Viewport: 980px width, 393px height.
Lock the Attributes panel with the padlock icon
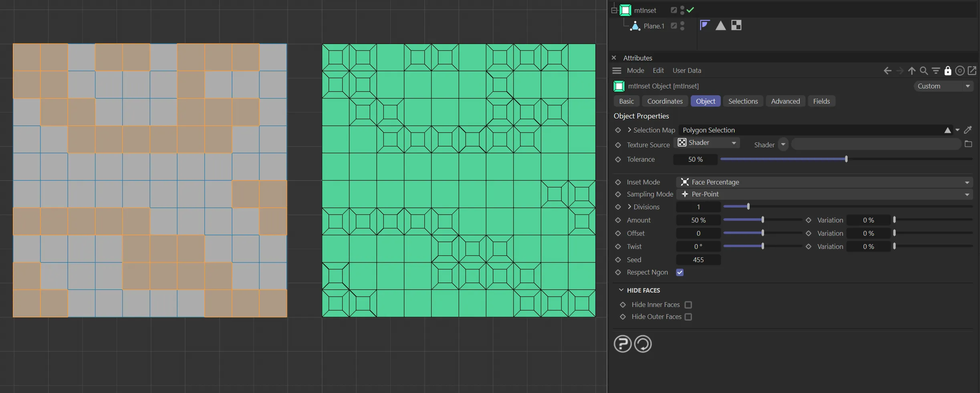point(948,71)
